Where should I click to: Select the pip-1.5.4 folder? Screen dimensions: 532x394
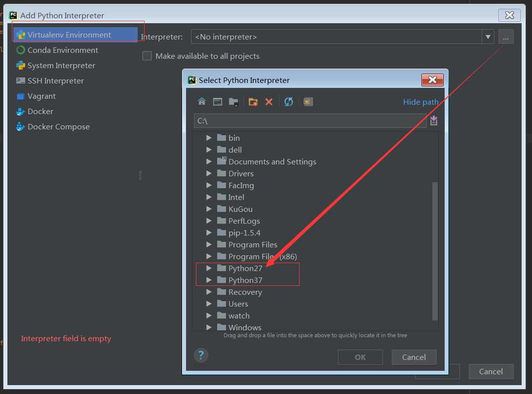(244, 233)
